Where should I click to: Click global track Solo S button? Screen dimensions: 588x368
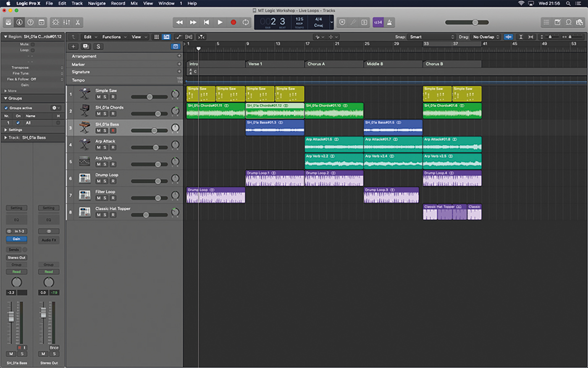pyautogui.click(x=98, y=47)
